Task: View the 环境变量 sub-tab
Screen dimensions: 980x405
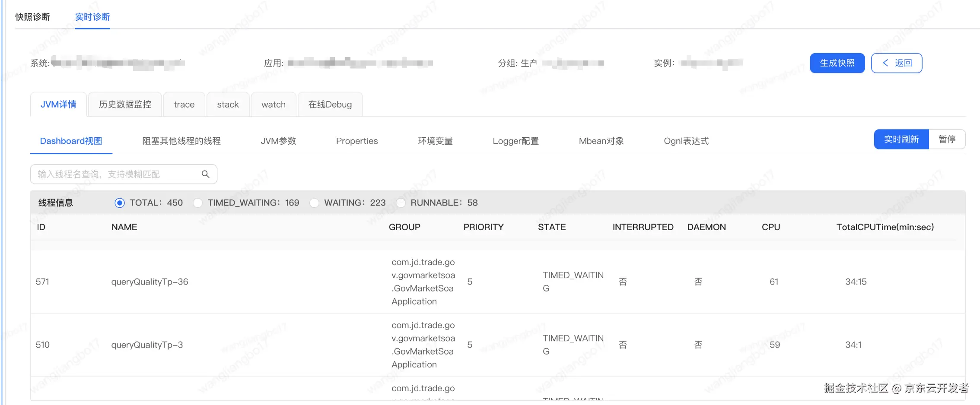Action: click(435, 141)
